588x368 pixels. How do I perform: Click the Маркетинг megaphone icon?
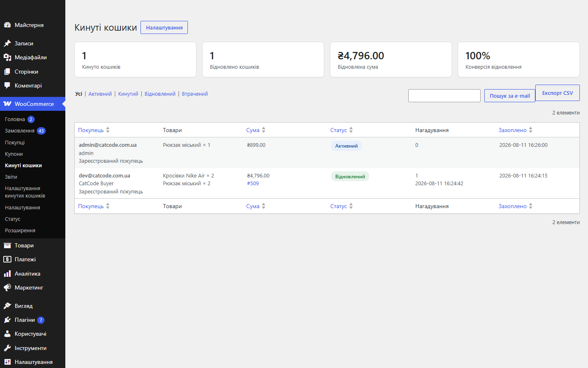[x=7, y=287]
